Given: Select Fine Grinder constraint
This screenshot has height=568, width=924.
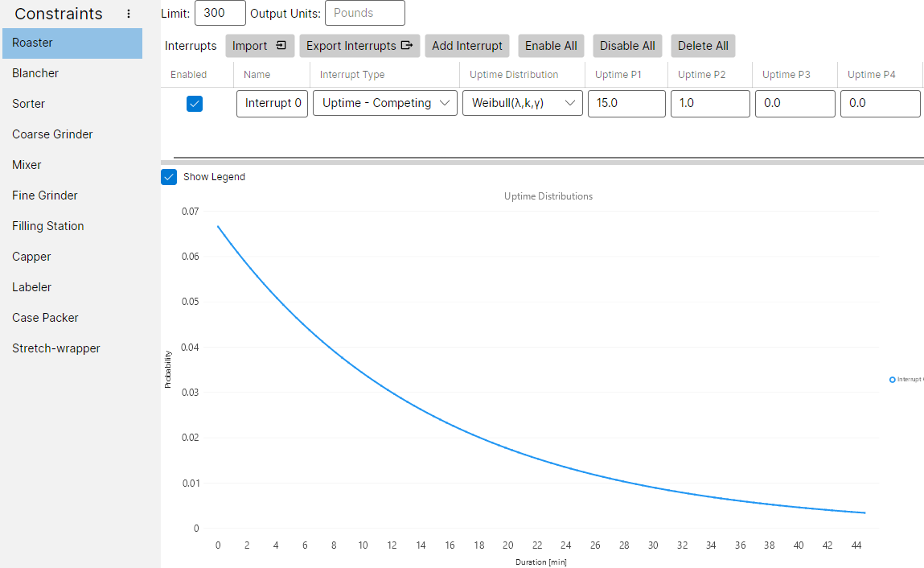Looking at the screenshot, I should [x=45, y=196].
